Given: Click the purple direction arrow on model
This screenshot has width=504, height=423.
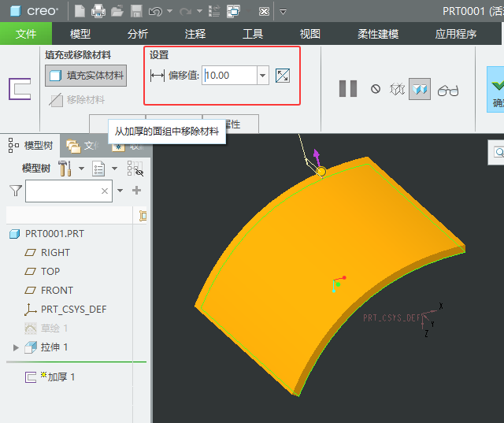Looking at the screenshot, I should click(x=317, y=157).
